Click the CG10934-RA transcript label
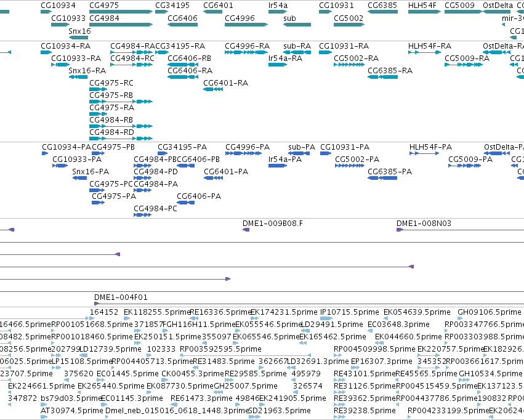524x420 pixels. [65, 46]
